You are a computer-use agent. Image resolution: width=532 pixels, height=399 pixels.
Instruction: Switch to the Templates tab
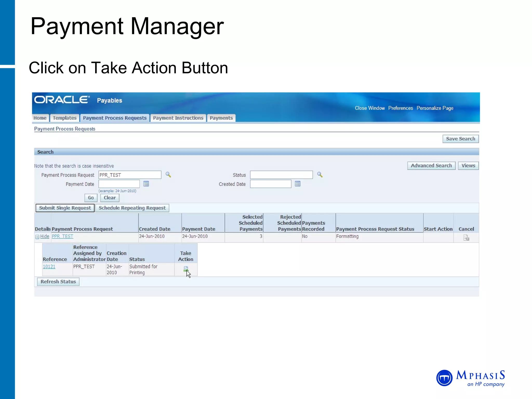[x=65, y=118]
